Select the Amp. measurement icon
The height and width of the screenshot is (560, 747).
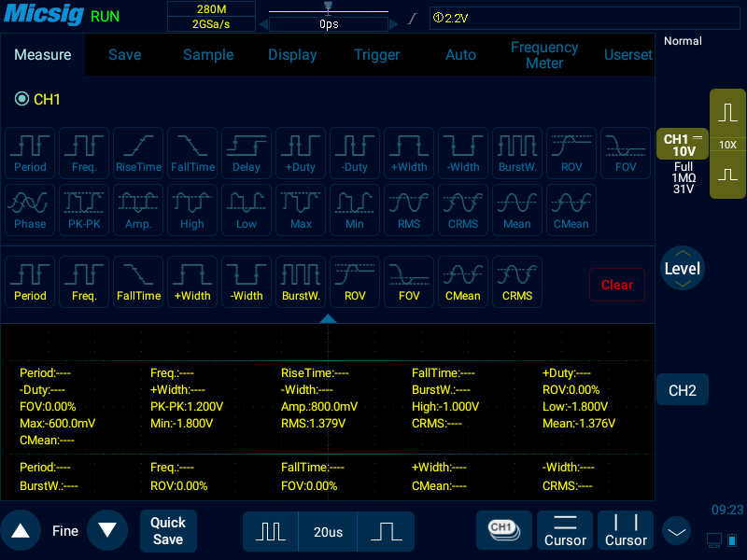(138, 210)
